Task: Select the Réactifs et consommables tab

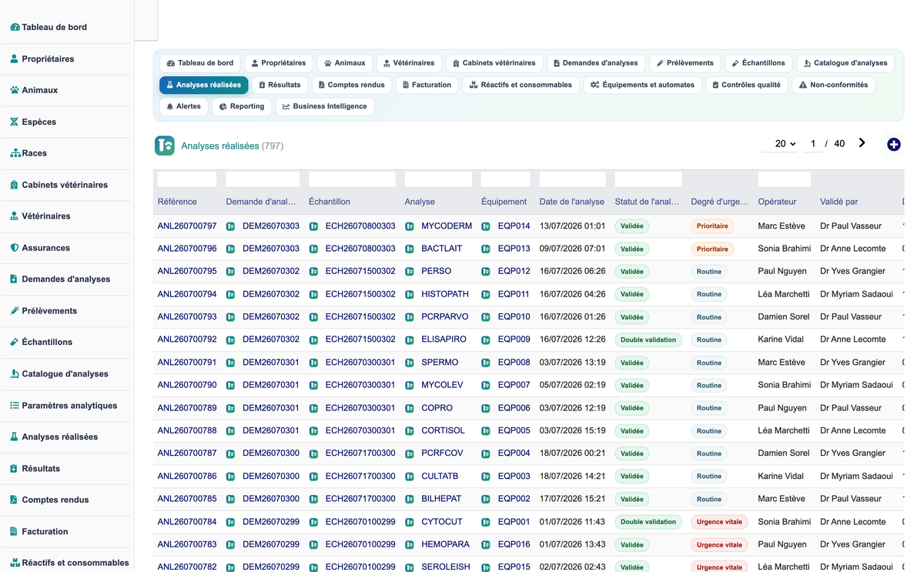Action: point(521,85)
